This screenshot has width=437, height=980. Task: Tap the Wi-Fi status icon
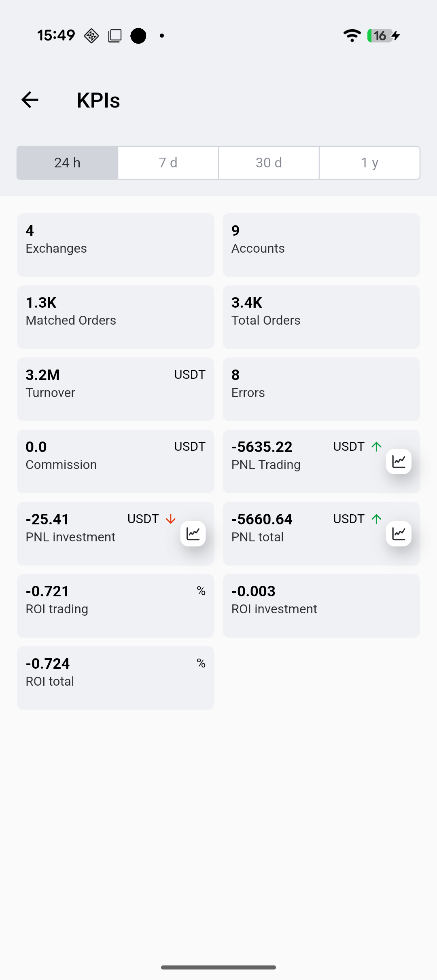click(352, 36)
